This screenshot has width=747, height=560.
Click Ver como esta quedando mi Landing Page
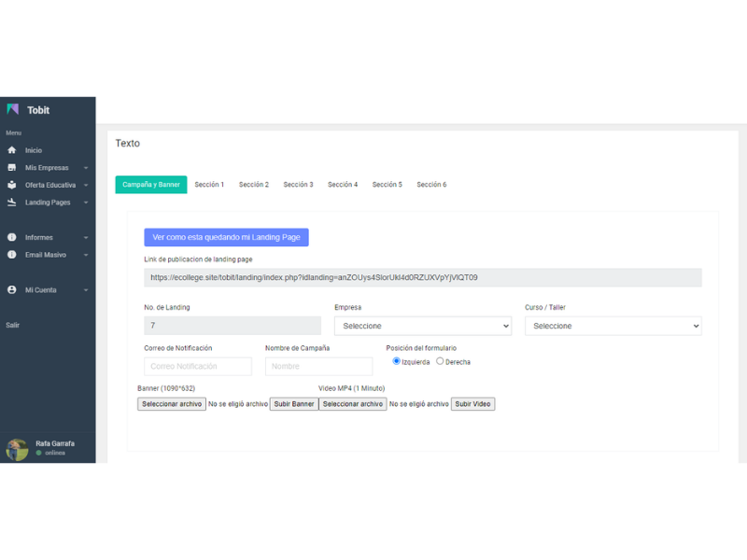point(226,238)
